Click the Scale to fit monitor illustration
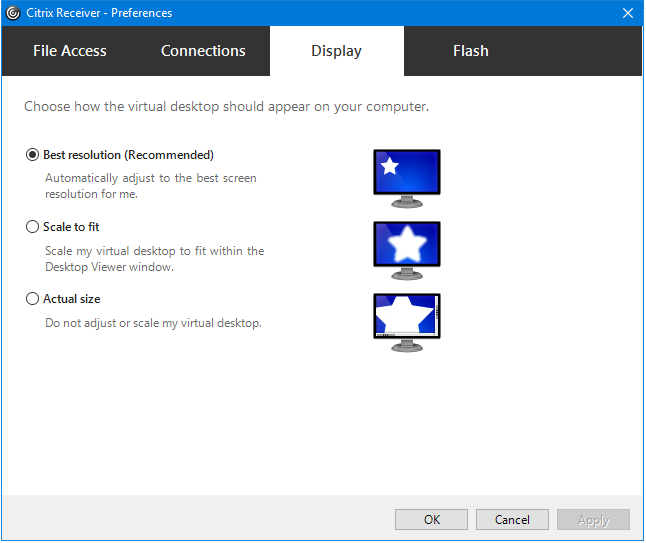Image resolution: width=646 pixels, height=543 pixels. [407, 250]
